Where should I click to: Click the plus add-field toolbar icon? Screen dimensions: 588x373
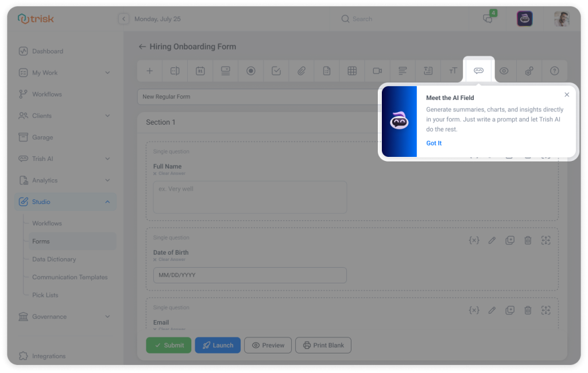tap(150, 71)
